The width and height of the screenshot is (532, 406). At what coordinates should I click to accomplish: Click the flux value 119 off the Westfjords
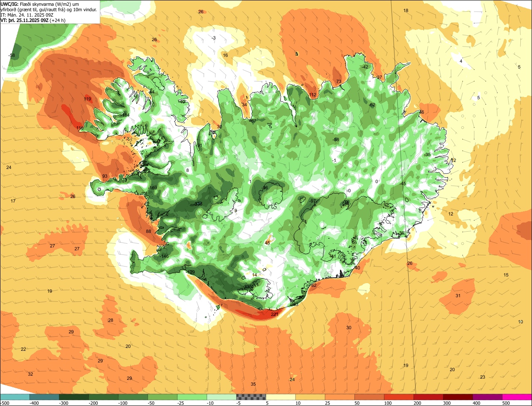(x=87, y=99)
